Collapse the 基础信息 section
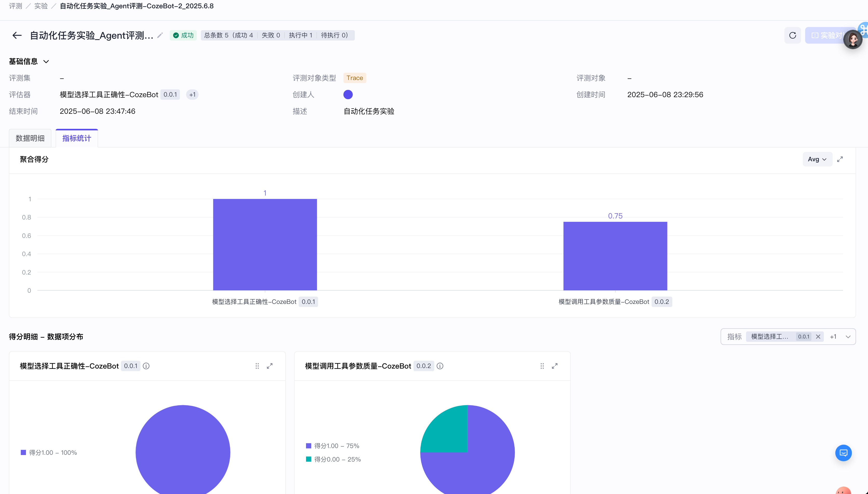Screen dimensions: 868x494 [x=46, y=61]
